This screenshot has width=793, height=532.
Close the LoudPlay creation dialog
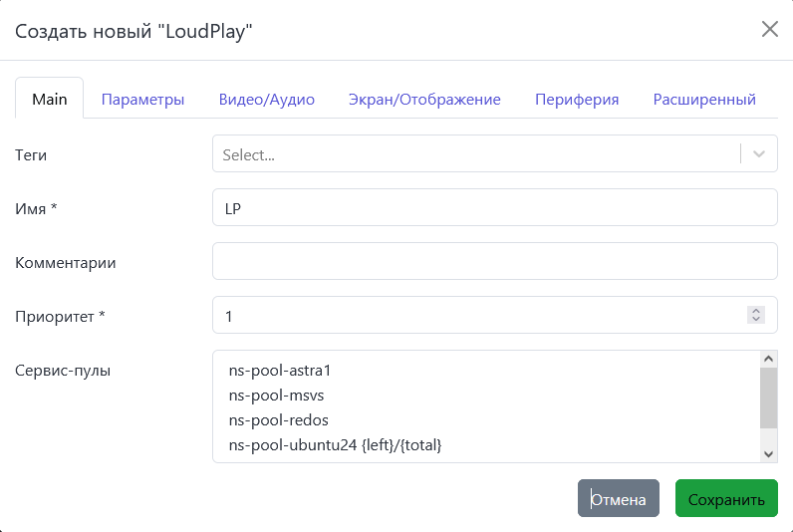click(769, 29)
